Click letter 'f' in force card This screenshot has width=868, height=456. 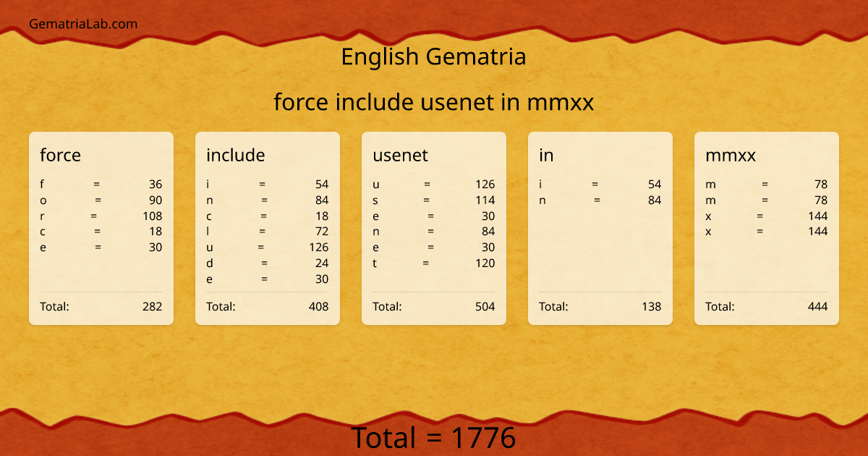pyautogui.click(x=42, y=184)
